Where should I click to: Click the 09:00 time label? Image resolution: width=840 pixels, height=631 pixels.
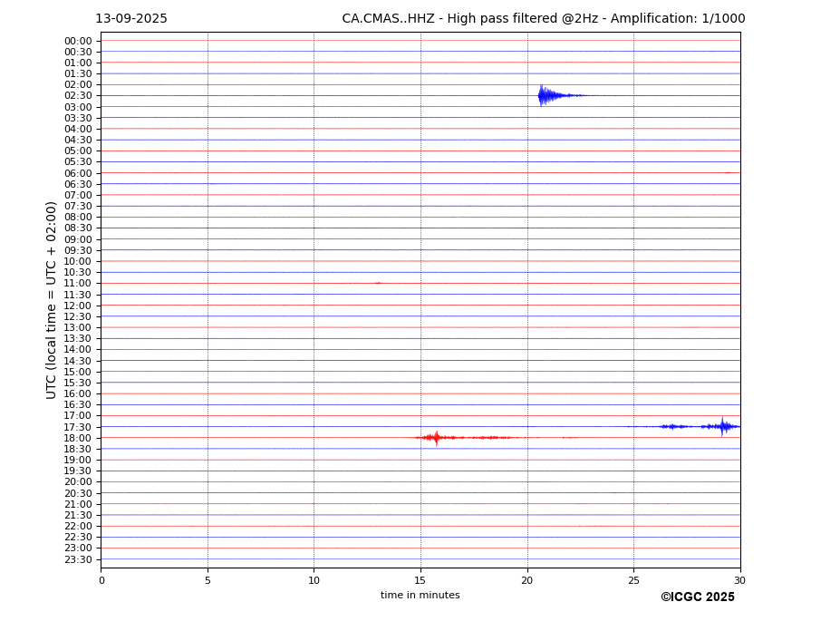click(x=78, y=239)
